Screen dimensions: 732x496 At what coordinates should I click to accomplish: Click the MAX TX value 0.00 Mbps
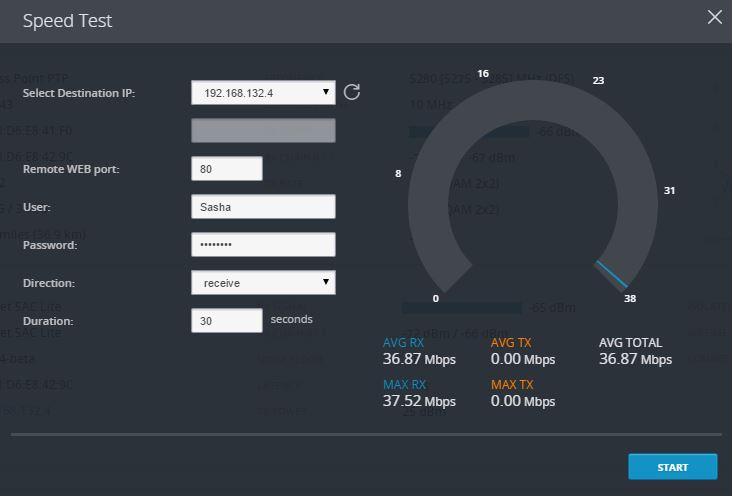[x=522, y=401]
